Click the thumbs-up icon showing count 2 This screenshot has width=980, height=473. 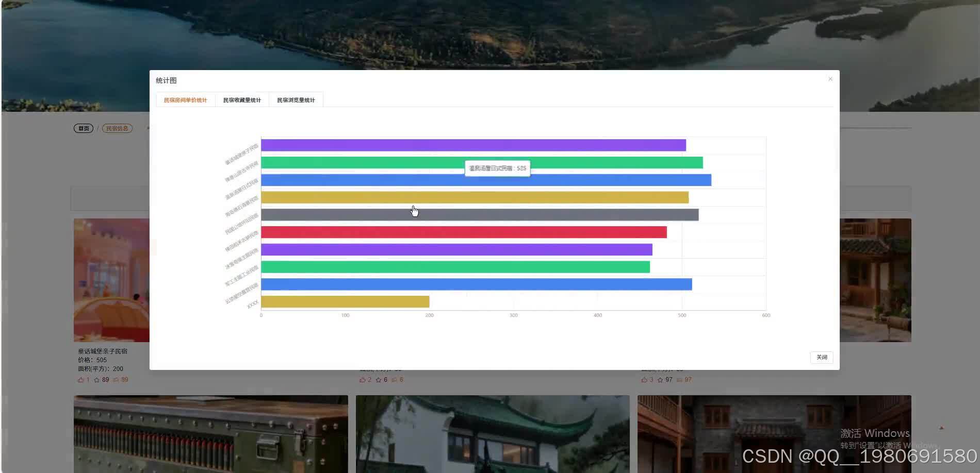(362, 380)
